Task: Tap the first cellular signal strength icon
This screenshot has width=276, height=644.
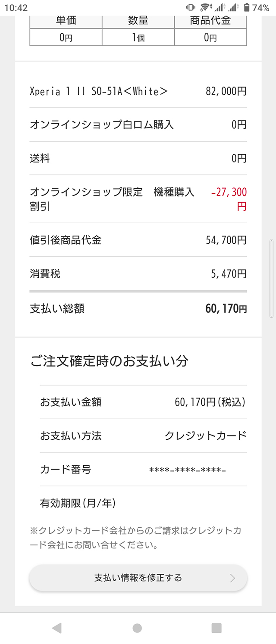Action: coord(220,7)
